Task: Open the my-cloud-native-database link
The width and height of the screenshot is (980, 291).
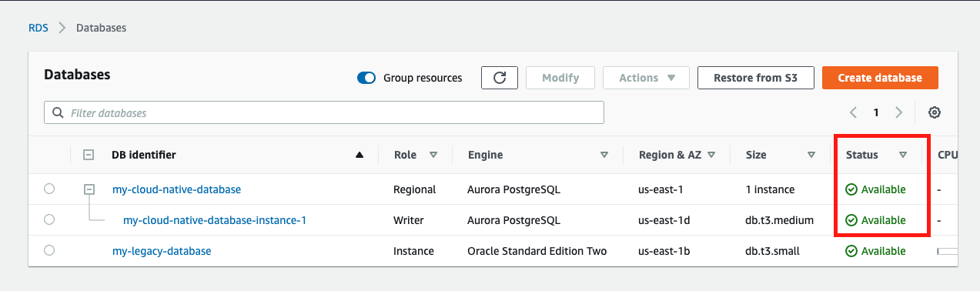Action: [176, 189]
